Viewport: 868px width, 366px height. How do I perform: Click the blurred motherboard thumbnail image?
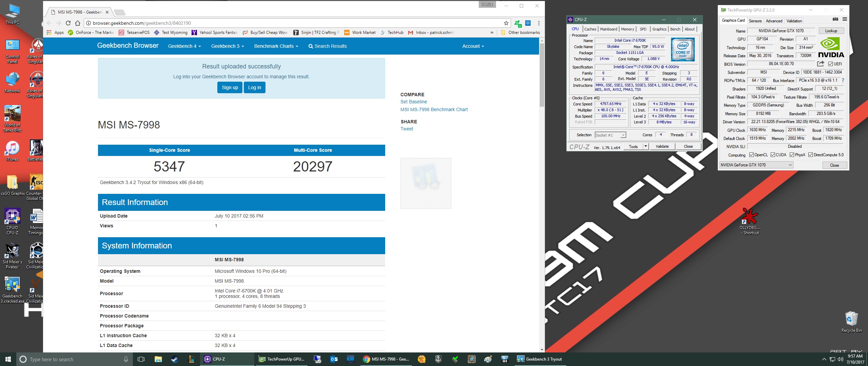pyautogui.click(x=426, y=183)
